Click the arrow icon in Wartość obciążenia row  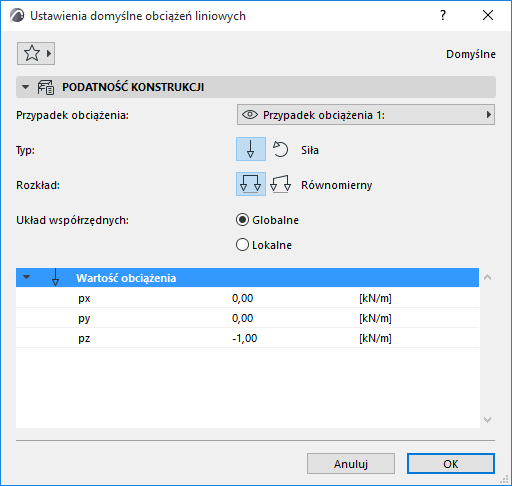point(55,277)
